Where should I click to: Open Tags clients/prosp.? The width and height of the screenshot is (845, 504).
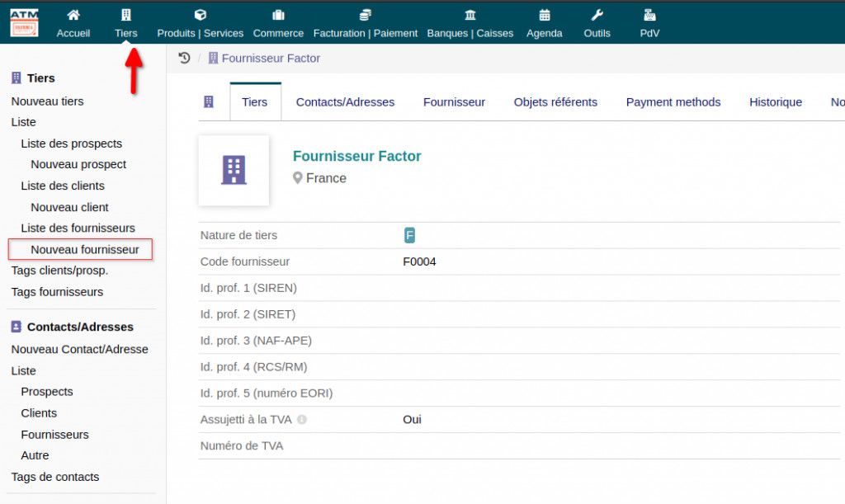(59, 271)
